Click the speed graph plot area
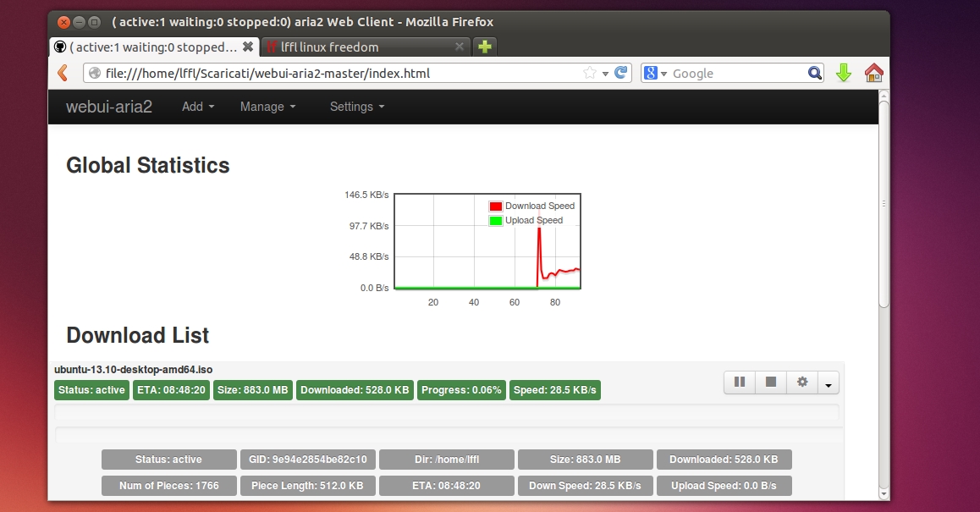This screenshot has width=980, height=512. tap(487, 241)
